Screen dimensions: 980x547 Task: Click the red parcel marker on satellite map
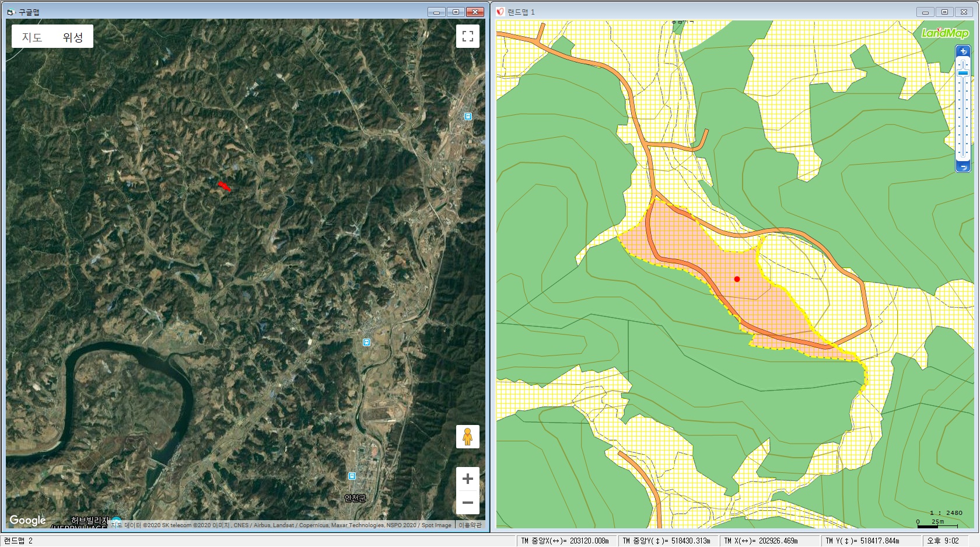pos(224,186)
